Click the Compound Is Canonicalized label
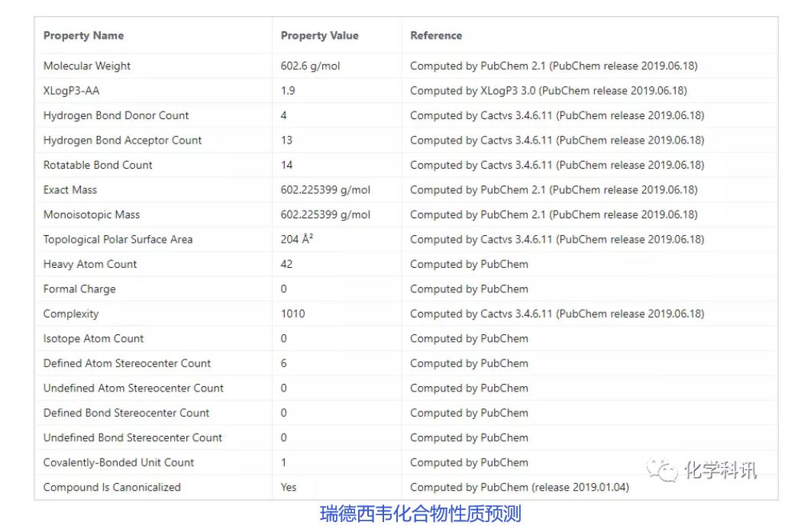 (112, 487)
